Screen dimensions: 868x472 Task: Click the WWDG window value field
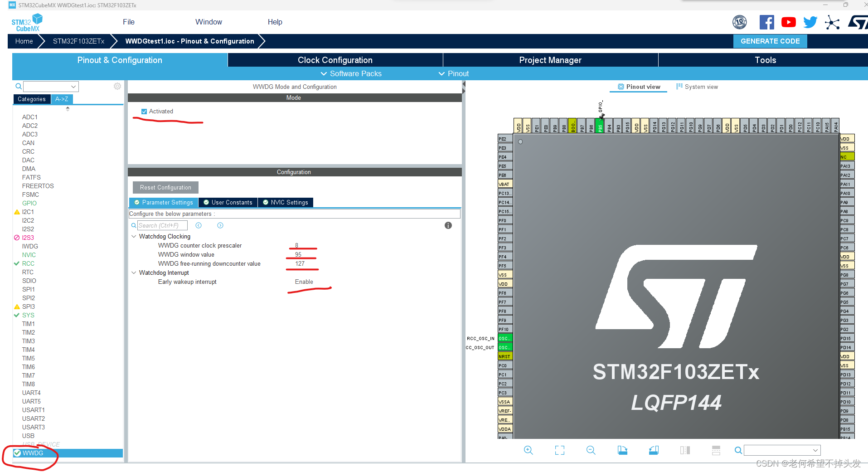(299, 254)
